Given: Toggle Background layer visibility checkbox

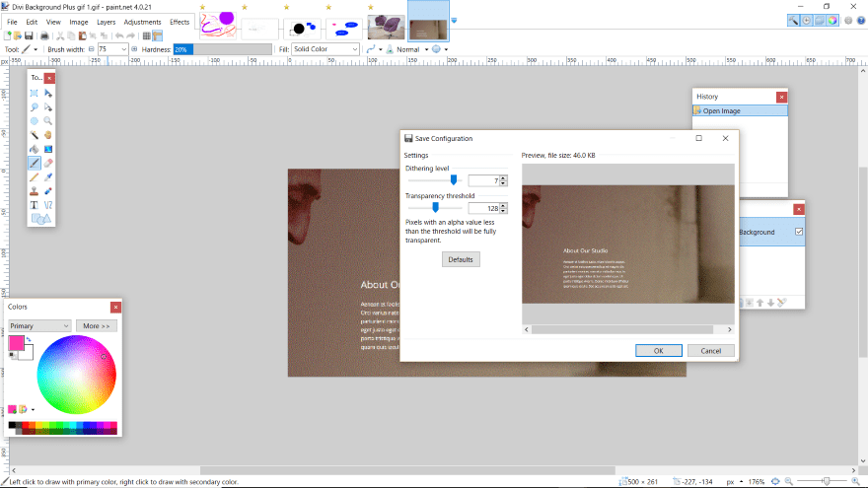Looking at the screenshot, I should 799,232.
